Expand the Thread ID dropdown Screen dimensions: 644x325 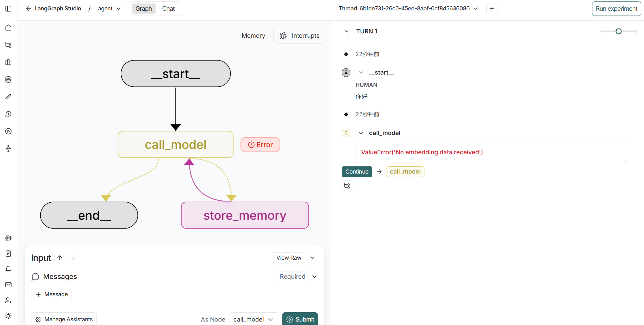click(476, 9)
